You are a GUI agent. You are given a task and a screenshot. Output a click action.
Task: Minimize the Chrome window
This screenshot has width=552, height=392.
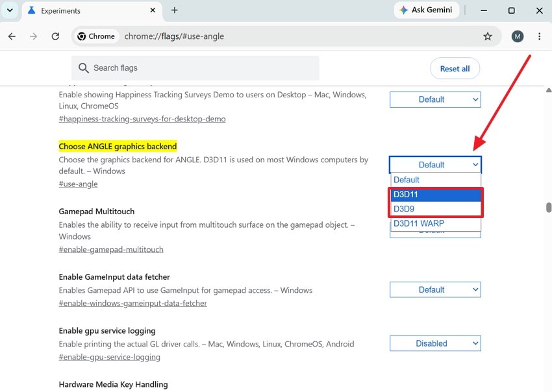(x=484, y=10)
